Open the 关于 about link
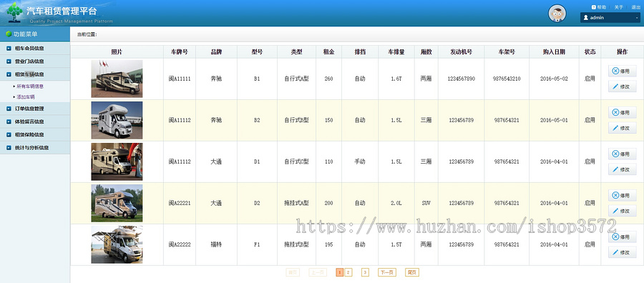 [619, 7]
